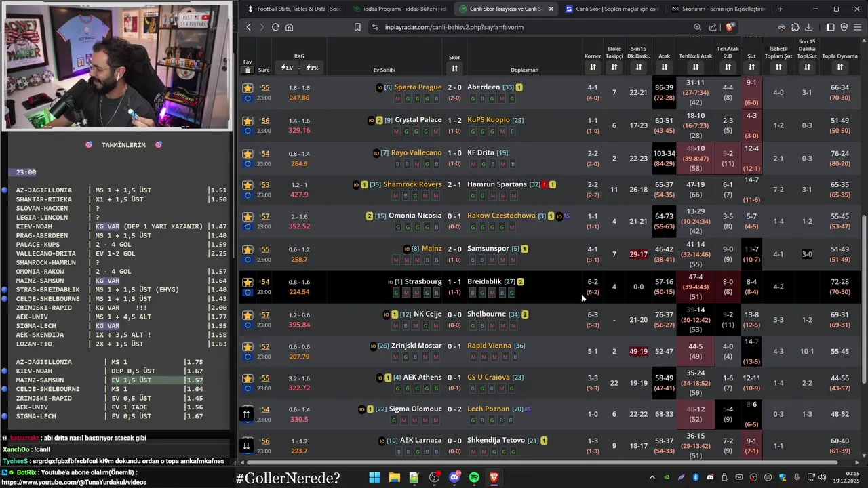The image size is (868, 488).
Task: Toggle the Rayo Vallecano favorite star
Action: 248,154
